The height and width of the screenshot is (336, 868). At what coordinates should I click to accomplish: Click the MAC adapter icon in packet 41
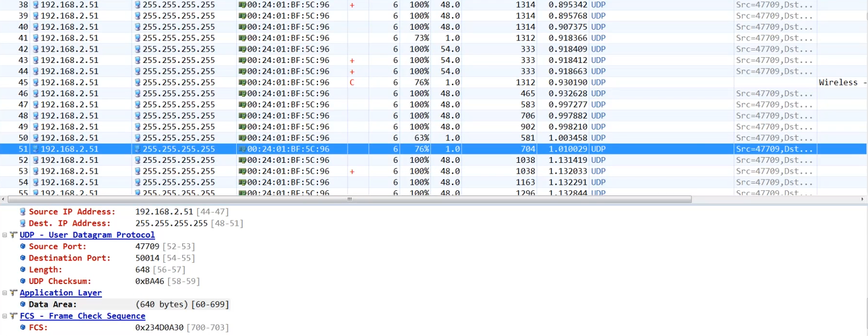pos(242,38)
